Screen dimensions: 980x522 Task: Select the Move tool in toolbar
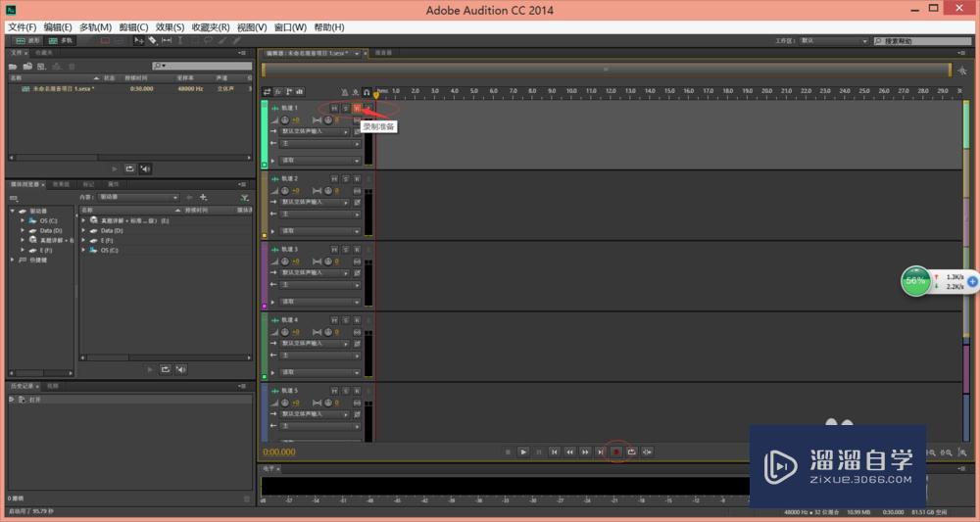coord(139,40)
